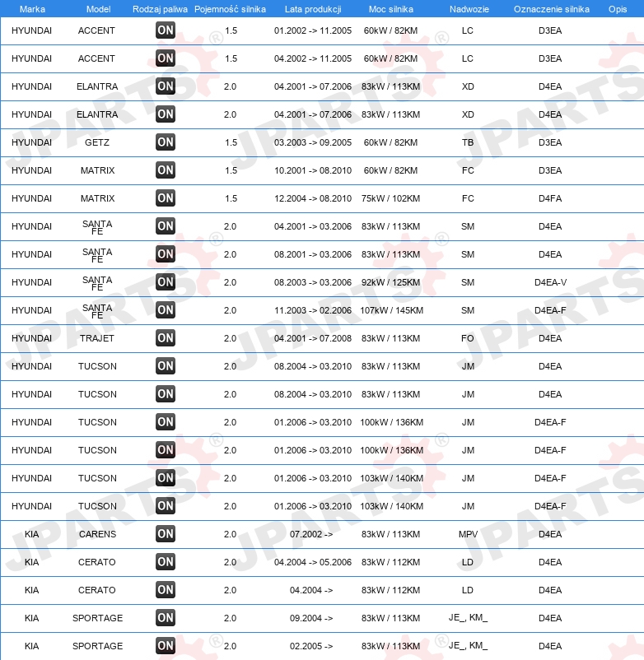Click the D4FA engine code cell
Image resolution: width=644 pixels, height=660 pixels.
[x=550, y=198]
